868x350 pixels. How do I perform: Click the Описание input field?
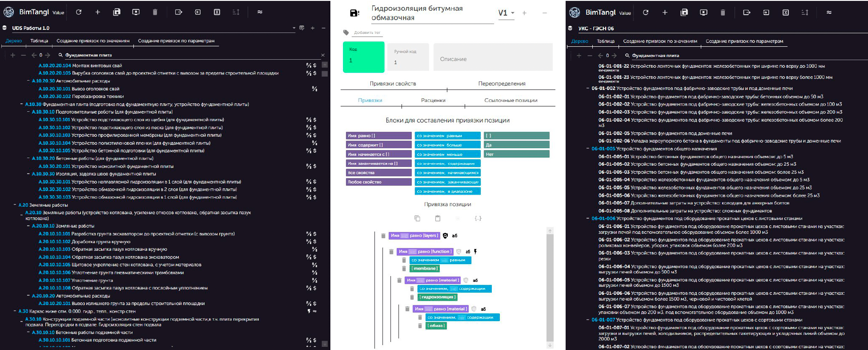coord(493,57)
